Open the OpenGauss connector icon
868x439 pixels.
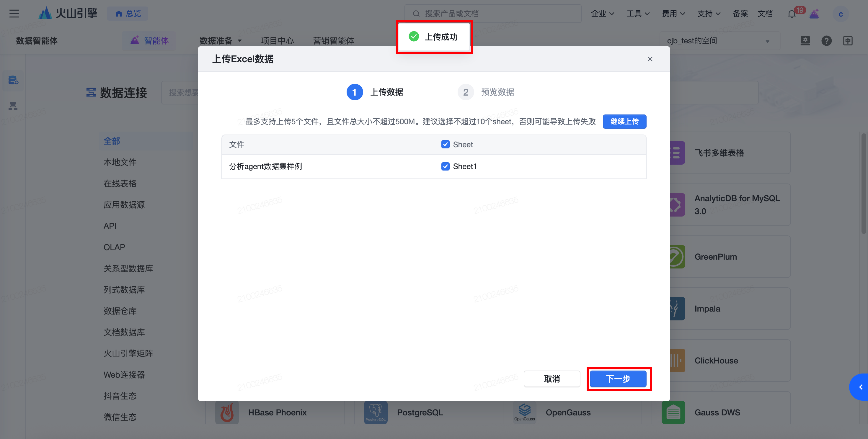(524, 412)
